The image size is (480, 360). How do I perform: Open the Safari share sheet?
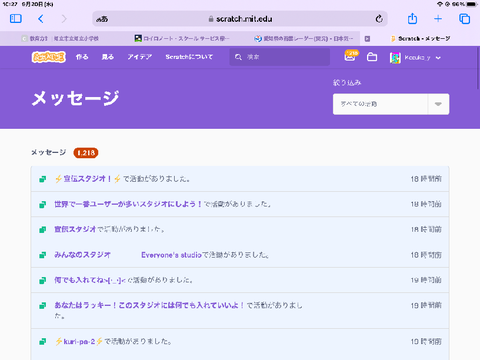[412, 18]
